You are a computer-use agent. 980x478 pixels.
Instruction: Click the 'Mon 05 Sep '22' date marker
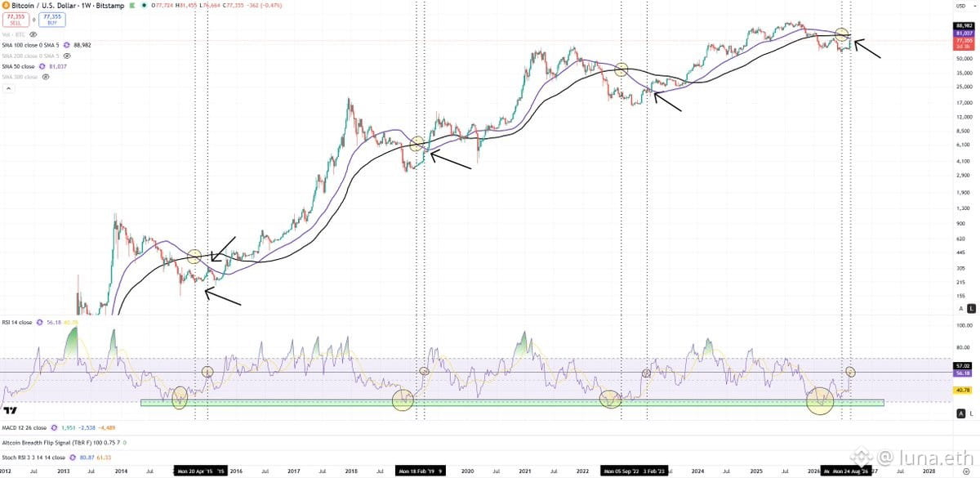coord(622,471)
